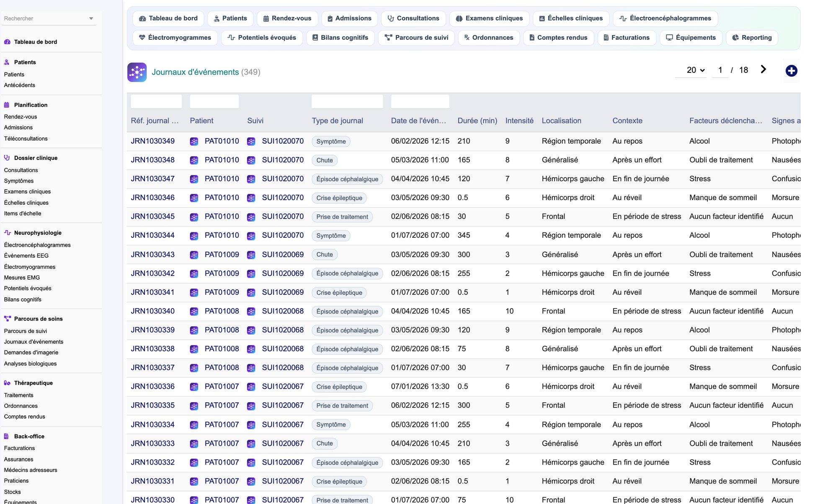Open Médecins adresseurs in sidebar
Viewport: 815px width, 504px height.
tap(31, 470)
